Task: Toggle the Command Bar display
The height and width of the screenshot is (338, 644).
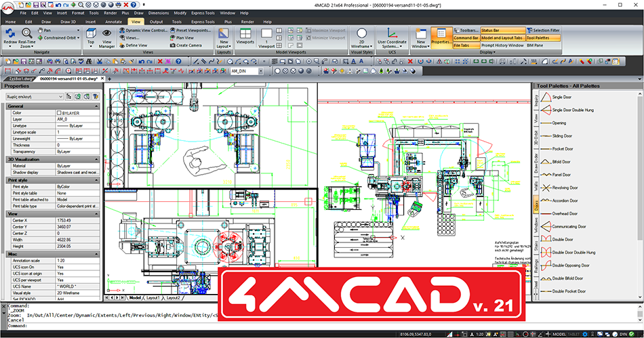Action: pos(466,38)
